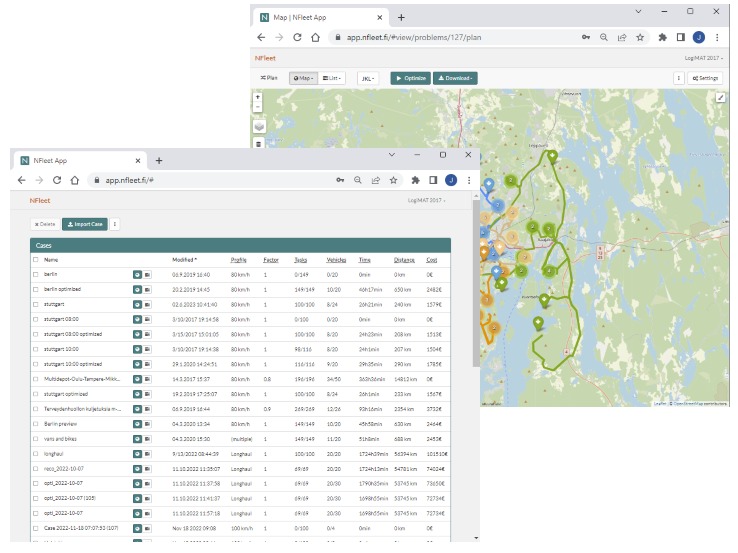The width and height of the screenshot is (738, 553).
Task: Open the map layers control
Action: pos(259,127)
